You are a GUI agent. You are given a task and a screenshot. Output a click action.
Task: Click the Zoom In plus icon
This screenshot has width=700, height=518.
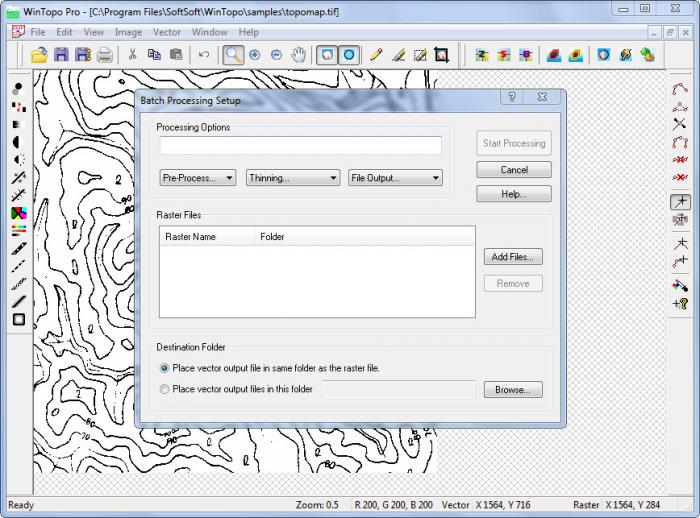coord(255,55)
